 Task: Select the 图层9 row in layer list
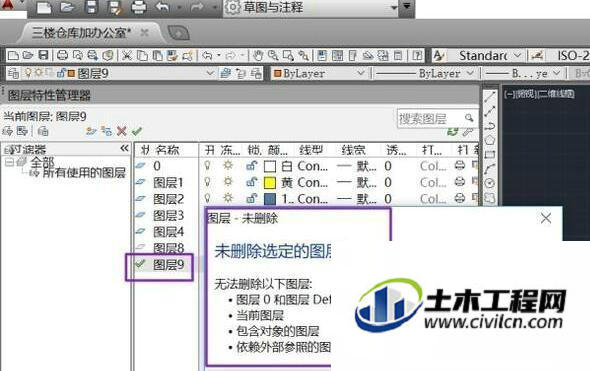click(169, 265)
